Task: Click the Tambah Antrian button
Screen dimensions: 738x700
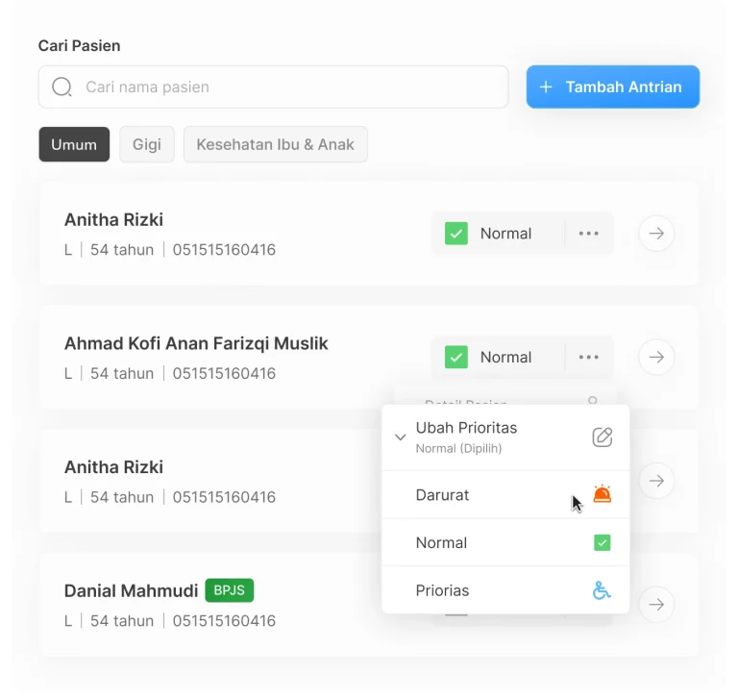Action: tap(613, 87)
